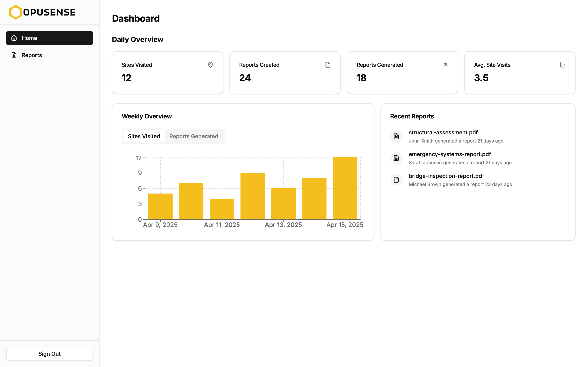Click the bar chart icon on Avg. Site Visits card
Image resolution: width=588 pixels, height=367 pixels.
562,65
